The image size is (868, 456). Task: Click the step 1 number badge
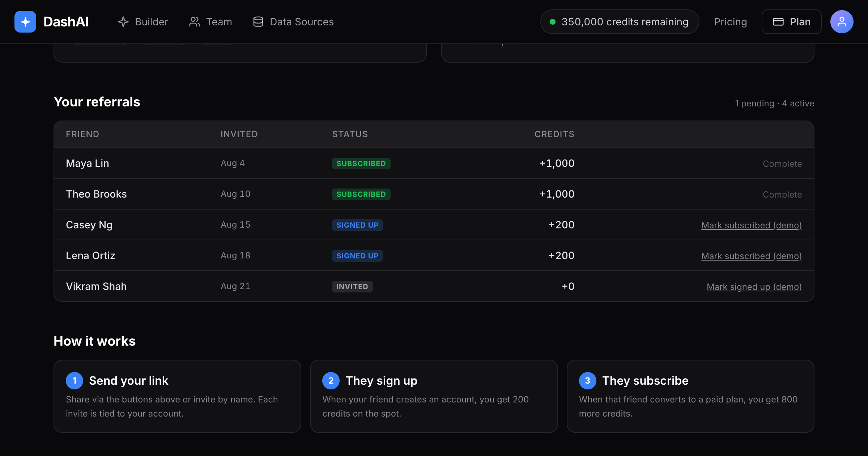coord(75,381)
